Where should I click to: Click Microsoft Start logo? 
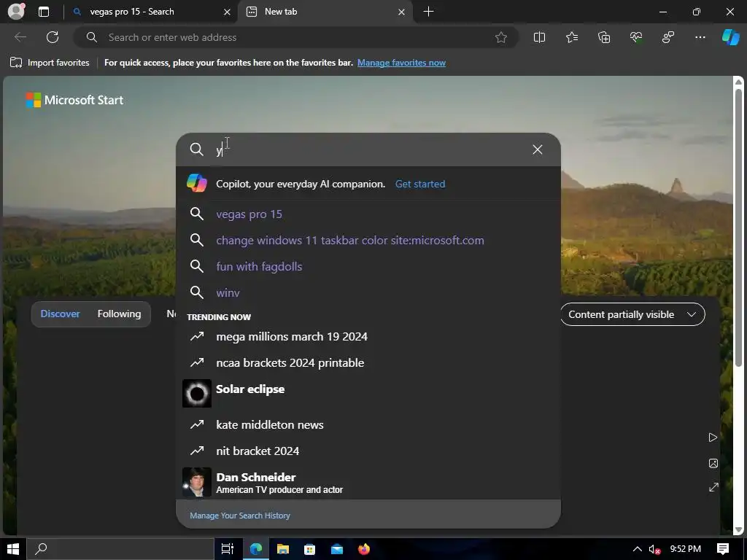pyautogui.click(x=74, y=100)
